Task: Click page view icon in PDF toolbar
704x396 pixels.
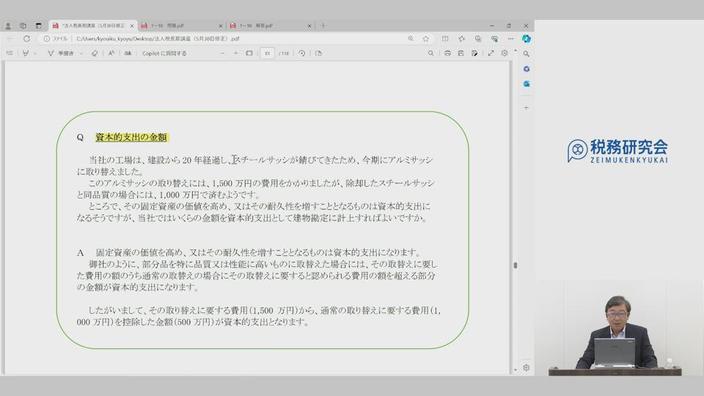Action: pyautogui.click(x=318, y=53)
